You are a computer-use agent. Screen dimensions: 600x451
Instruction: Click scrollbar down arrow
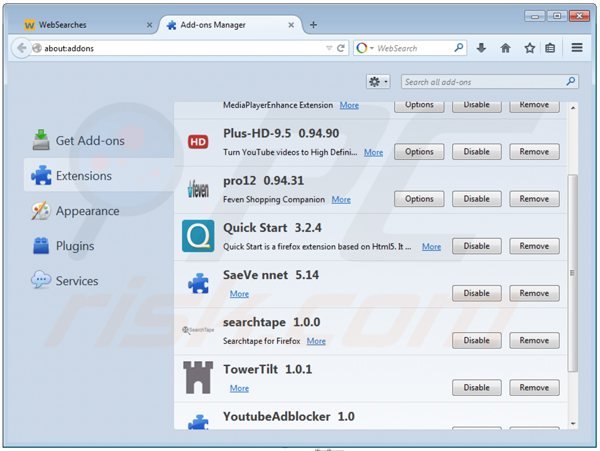click(x=573, y=423)
